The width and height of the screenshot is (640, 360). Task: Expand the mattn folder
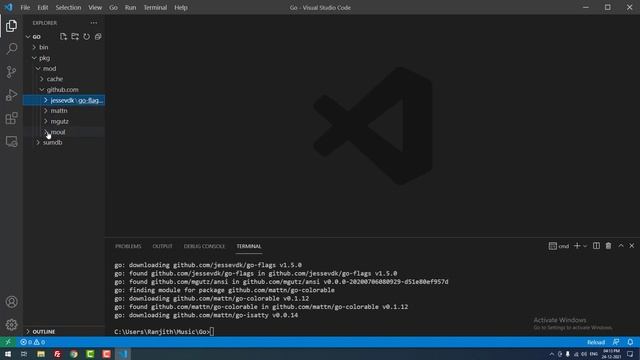tap(63, 111)
